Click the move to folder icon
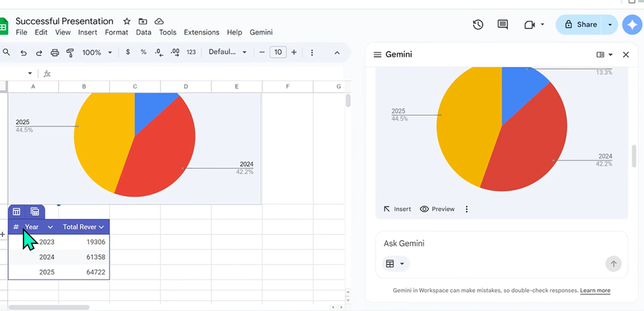The image size is (644, 311). pos(143,21)
